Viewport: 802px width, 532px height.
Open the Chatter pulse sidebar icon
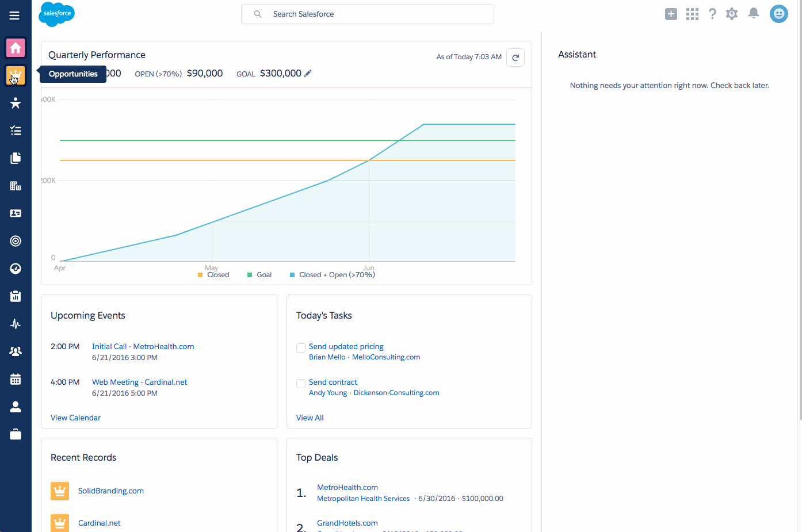tap(16, 324)
